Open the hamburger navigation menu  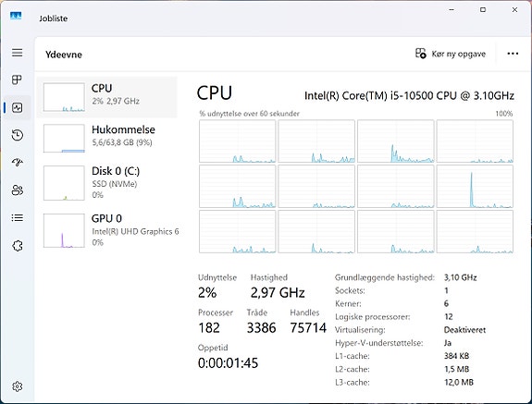18,53
